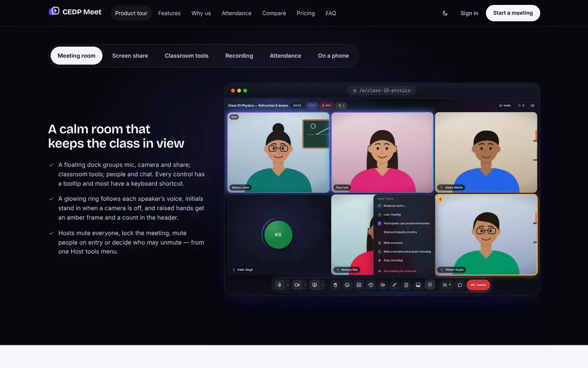The height and width of the screenshot is (368, 588).
Task: Click the lock icon in address bar
Action: click(x=355, y=91)
